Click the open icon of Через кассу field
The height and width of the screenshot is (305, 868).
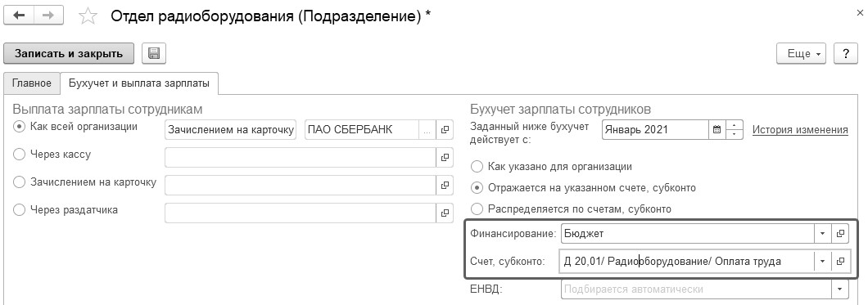[445, 158]
